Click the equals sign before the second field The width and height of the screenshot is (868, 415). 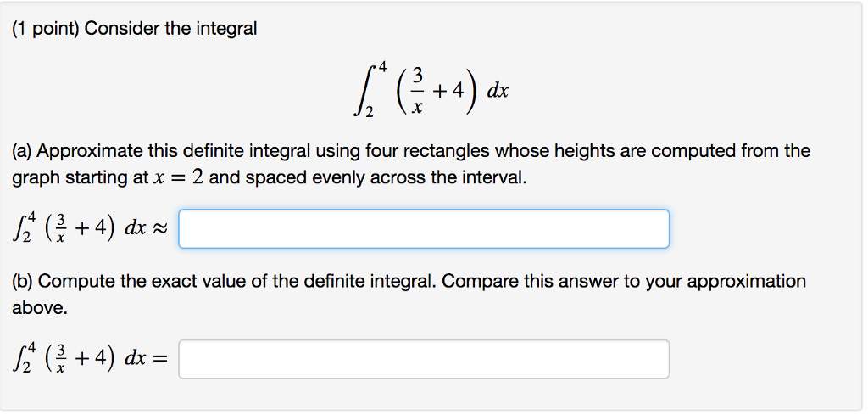point(159,361)
